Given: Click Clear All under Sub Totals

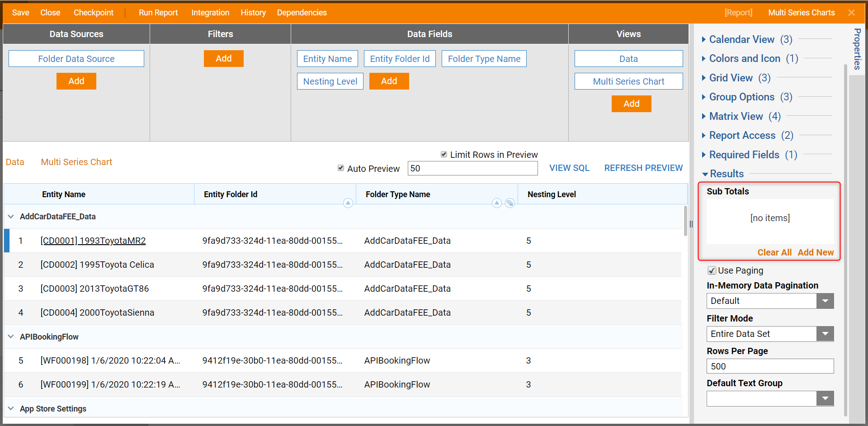Looking at the screenshot, I should point(774,252).
